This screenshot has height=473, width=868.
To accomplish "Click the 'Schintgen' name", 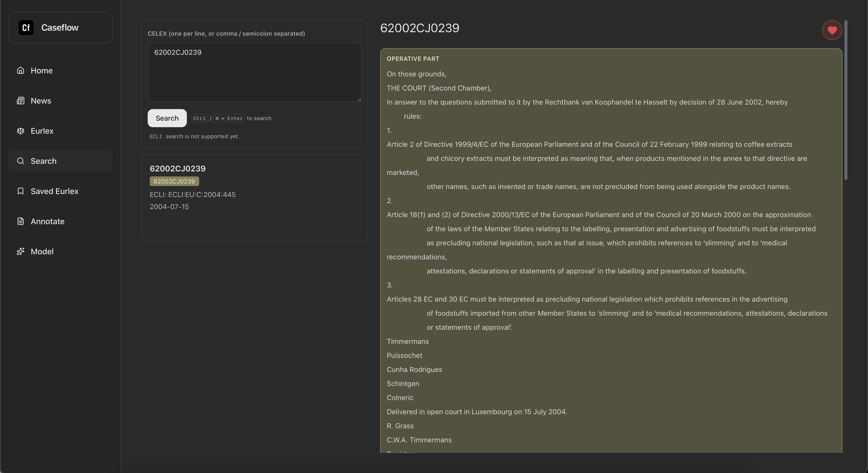I will tap(403, 384).
